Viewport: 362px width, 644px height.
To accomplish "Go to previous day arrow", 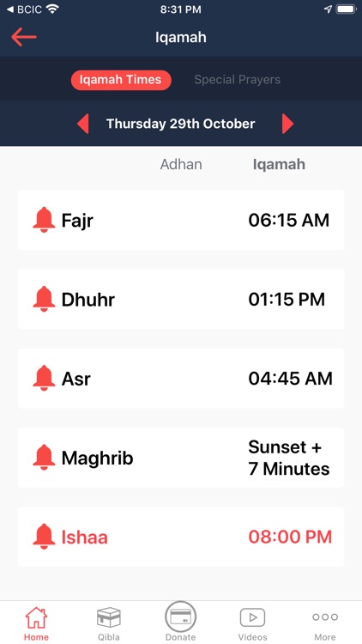I will (83, 124).
